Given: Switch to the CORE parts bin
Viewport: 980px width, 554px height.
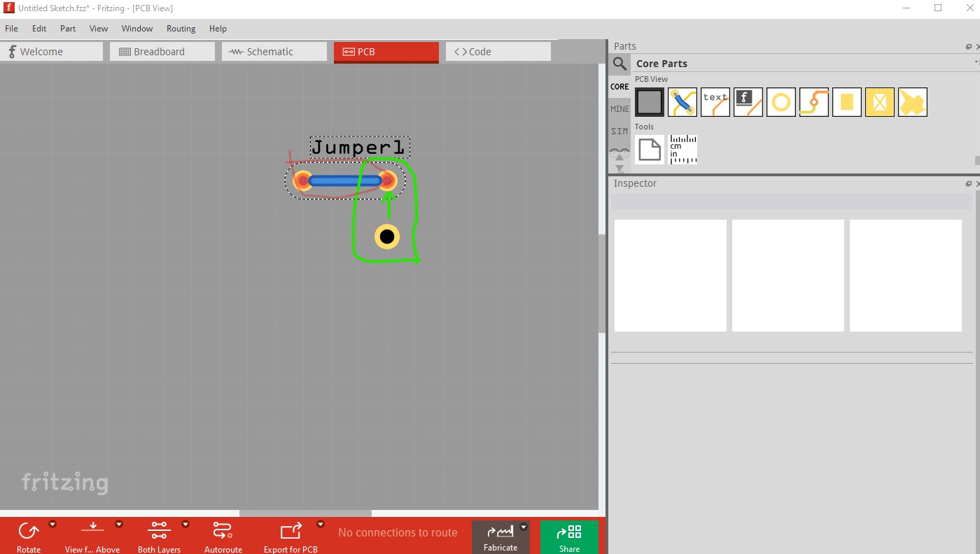Looking at the screenshot, I should click(x=619, y=87).
